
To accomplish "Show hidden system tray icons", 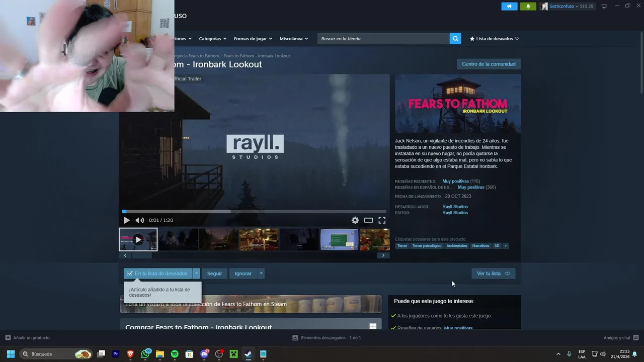I will click(x=558, y=354).
